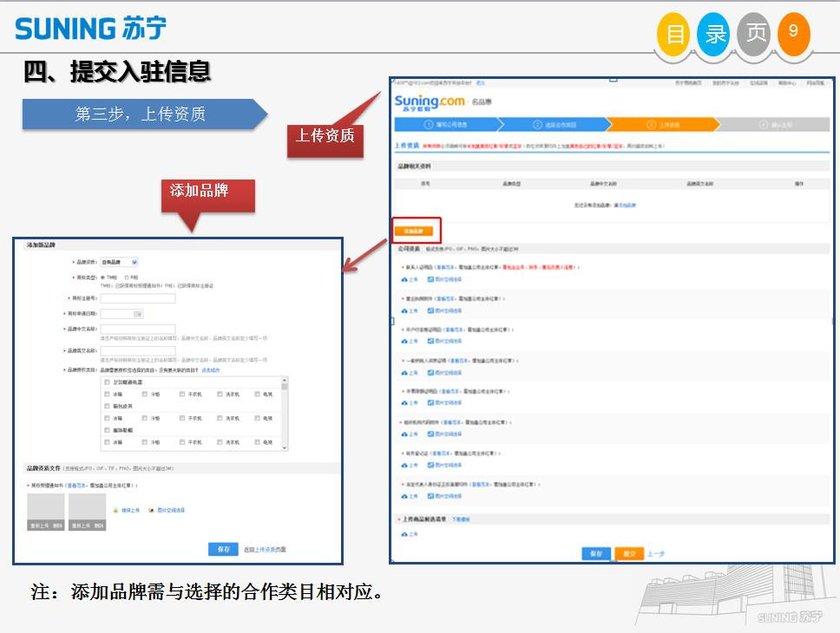The width and height of the screenshot is (840, 633).
Task: Click 保存 button in the brand dialog
Action: (x=223, y=550)
